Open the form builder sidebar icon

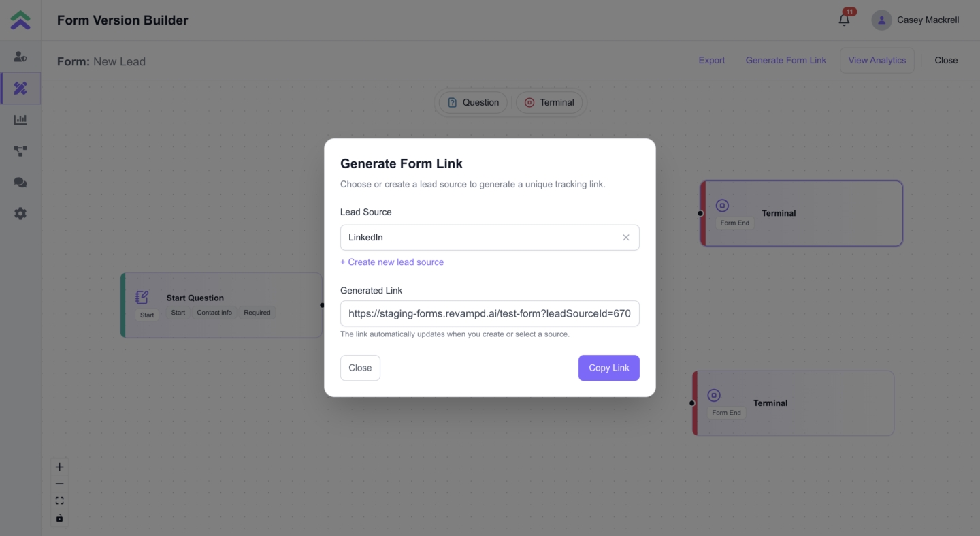[x=20, y=88]
